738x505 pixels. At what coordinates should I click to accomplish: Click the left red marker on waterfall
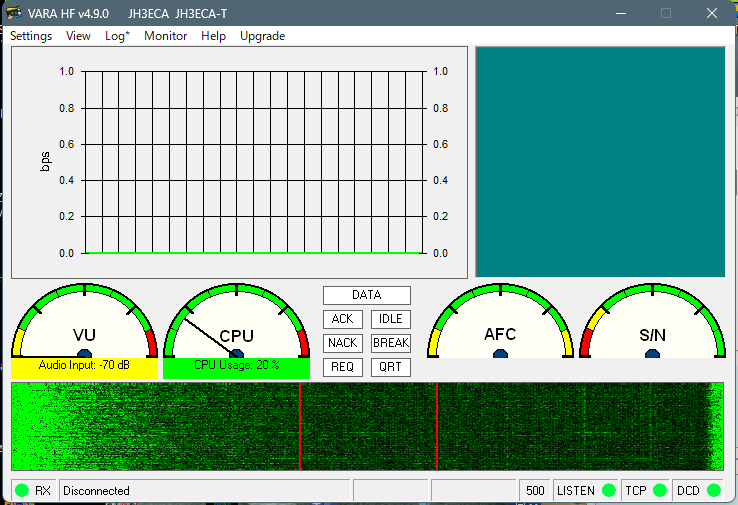tap(300, 426)
